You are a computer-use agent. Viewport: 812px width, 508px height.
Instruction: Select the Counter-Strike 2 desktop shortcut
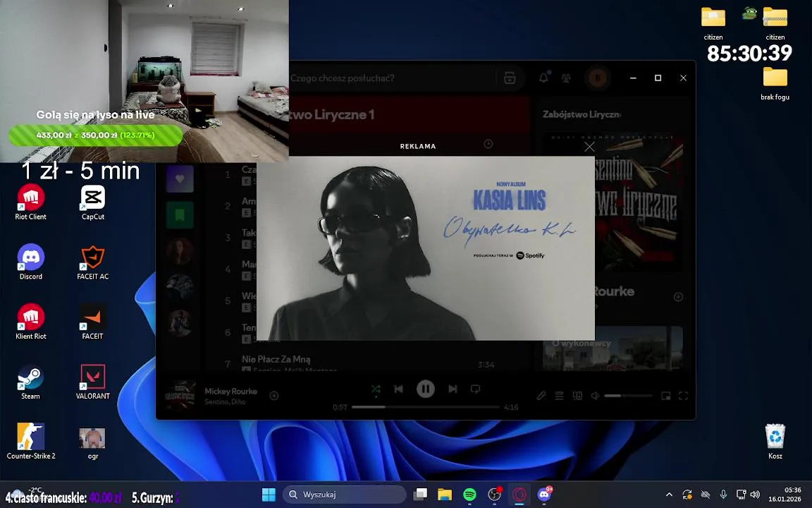pos(30,441)
